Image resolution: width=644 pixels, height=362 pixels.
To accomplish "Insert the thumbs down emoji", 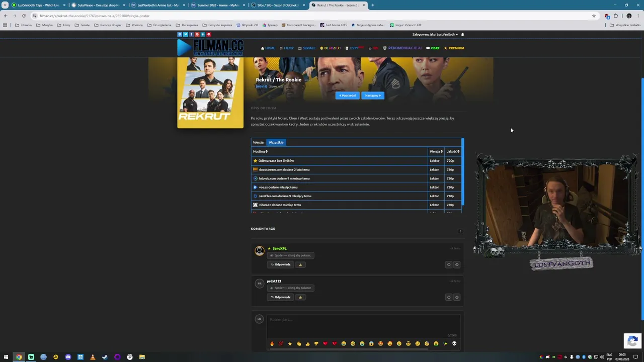I will click(316, 343).
